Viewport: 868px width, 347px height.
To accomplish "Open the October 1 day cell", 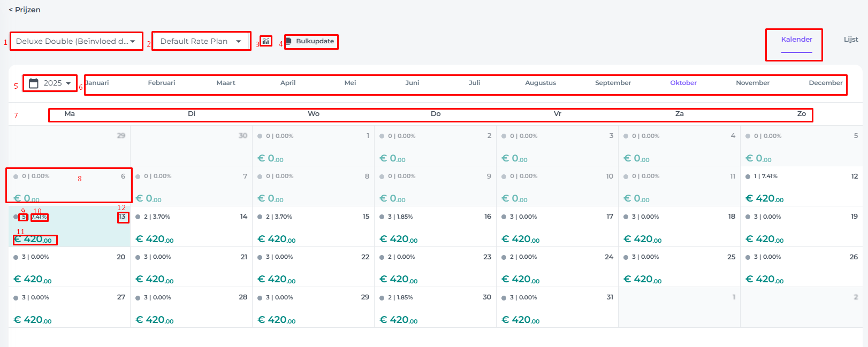I will (313, 145).
